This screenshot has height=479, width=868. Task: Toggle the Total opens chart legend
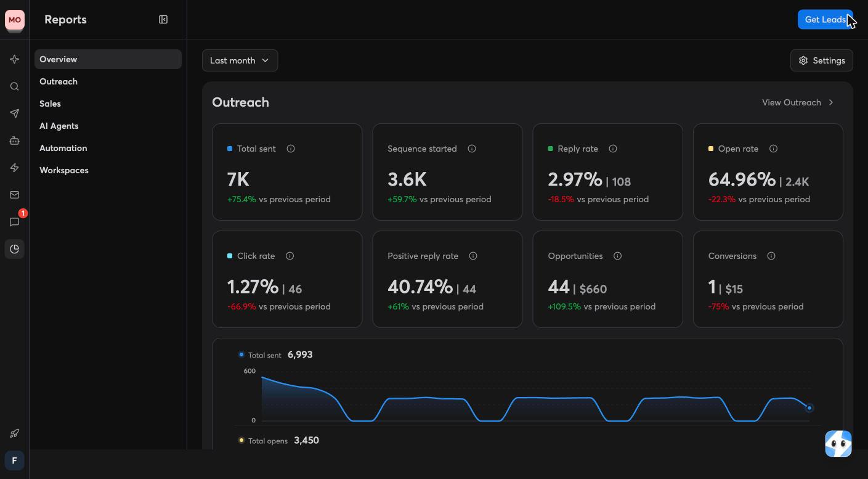click(263, 441)
